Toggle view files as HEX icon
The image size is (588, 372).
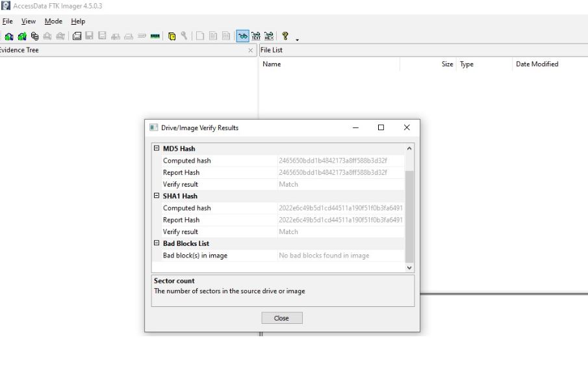(x=269, y=36)
